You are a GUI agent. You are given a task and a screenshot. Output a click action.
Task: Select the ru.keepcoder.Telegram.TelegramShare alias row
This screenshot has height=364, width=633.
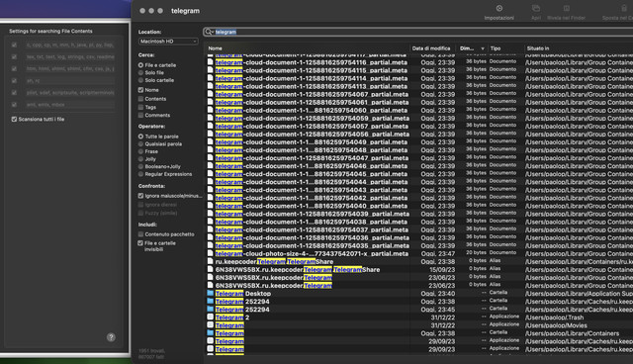coord(419,261)
